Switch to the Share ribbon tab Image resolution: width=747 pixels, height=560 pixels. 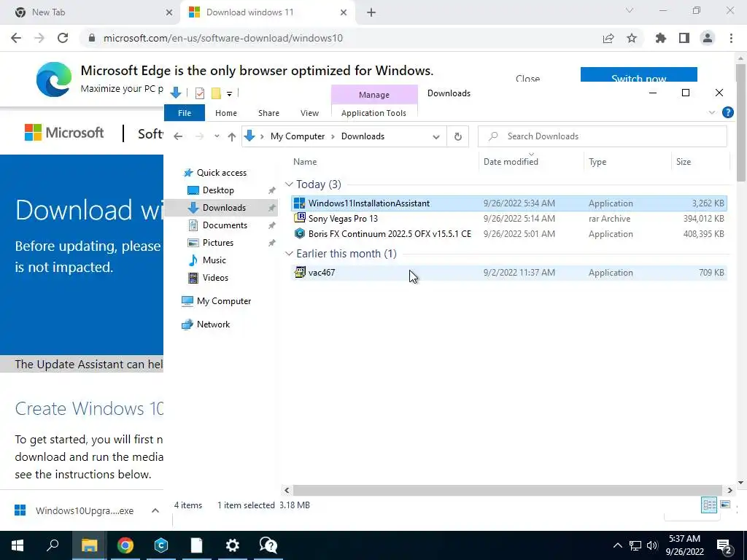(x=268, y=113)
